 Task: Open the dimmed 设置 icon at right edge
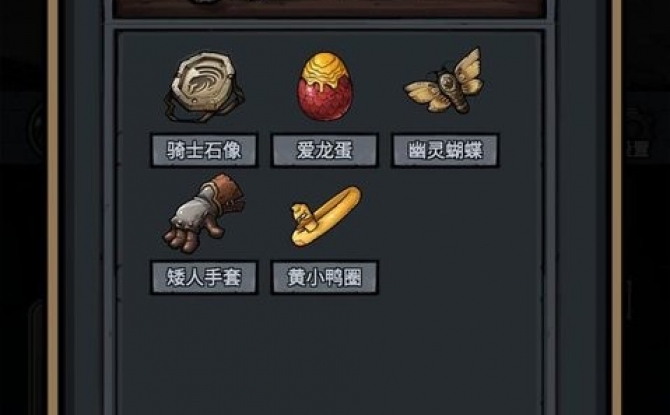click(x=638, y=130)
